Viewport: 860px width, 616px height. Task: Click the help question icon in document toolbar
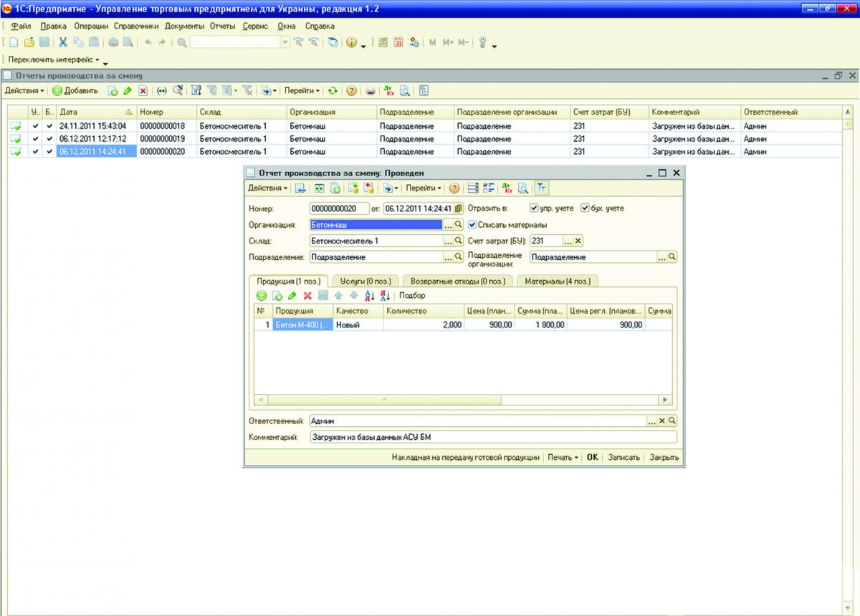(454, 188)
